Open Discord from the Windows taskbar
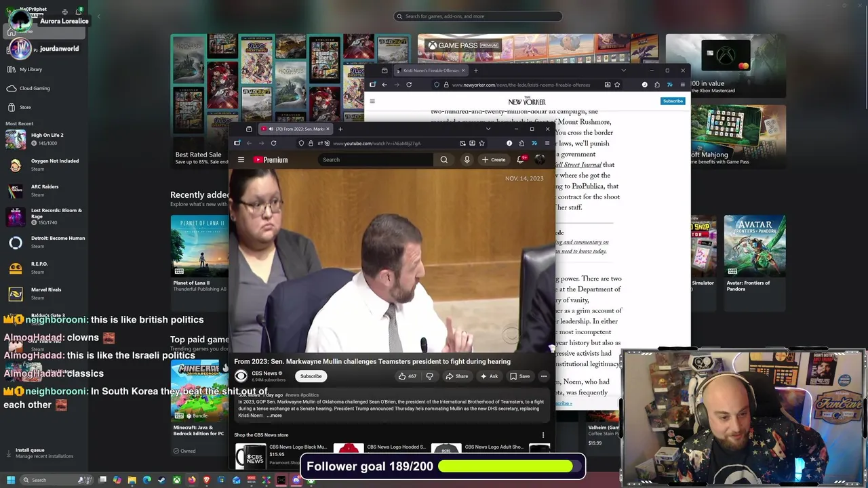Image resolution: width=868 pixels, height=488 pixels. click(296, 480)
